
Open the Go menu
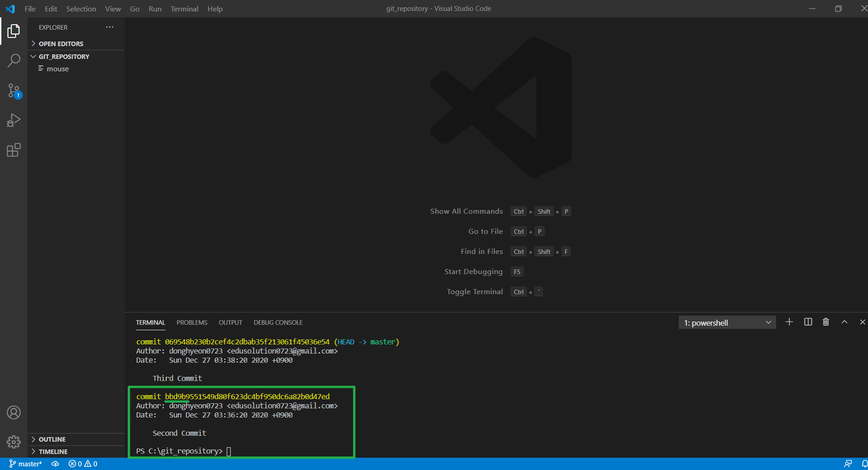(x=135, y=9)
